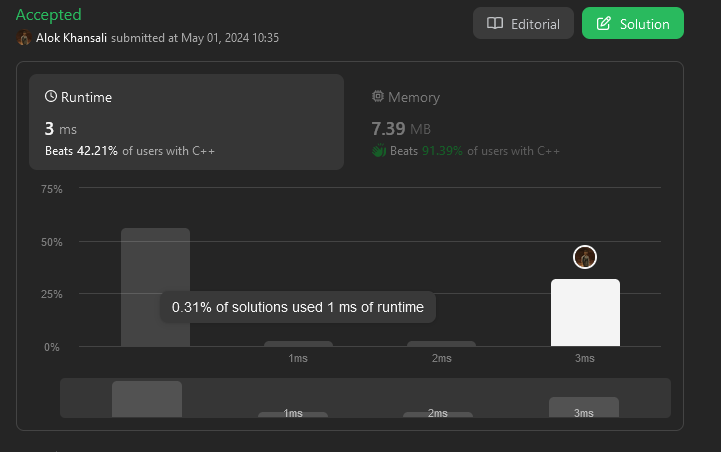Select the white 3ms bar in the chart
This screenshot has height=452, width=721.
tap(585, 312)
